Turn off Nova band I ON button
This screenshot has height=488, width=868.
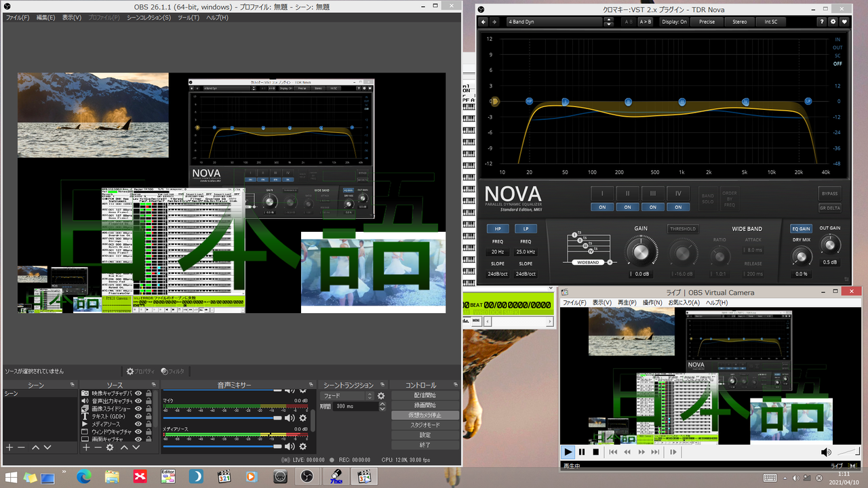[x=602, y=207]
